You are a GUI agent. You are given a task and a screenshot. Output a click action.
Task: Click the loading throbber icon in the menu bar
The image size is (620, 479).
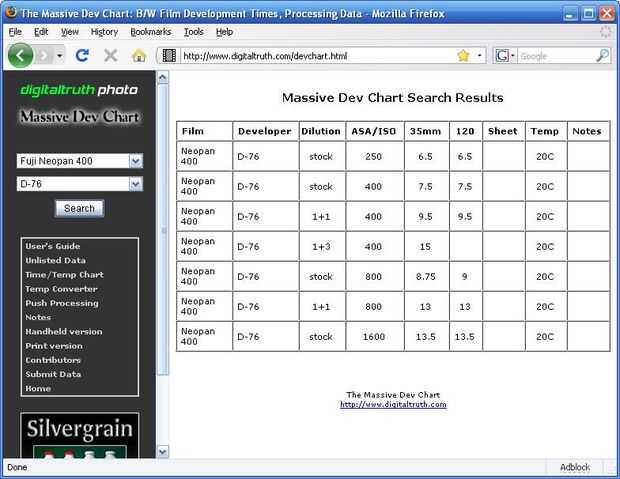click(x=606, y=32)
